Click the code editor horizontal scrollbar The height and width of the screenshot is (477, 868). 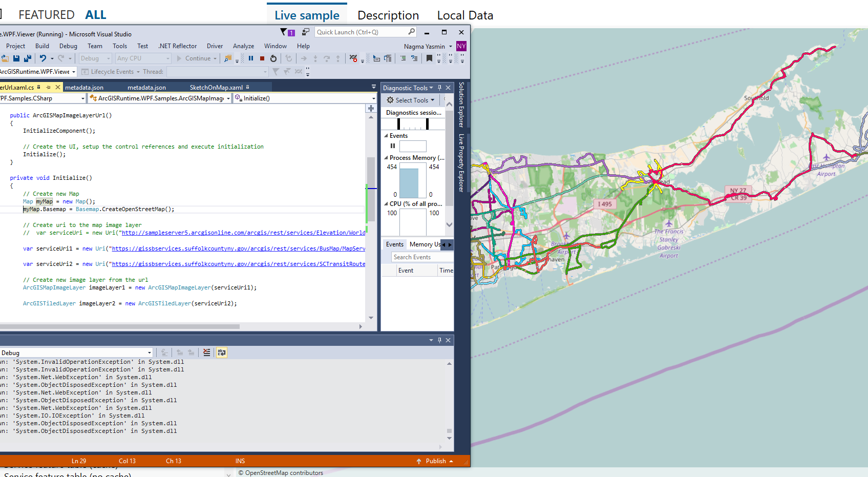(x=120, y=326)
